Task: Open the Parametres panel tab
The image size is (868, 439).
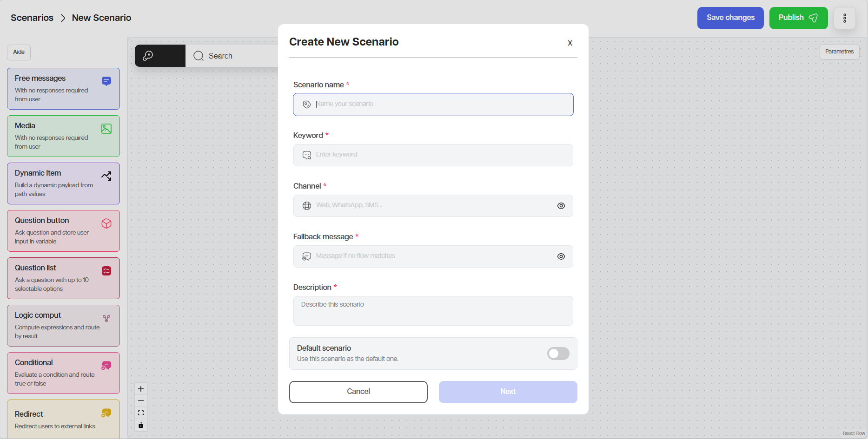Action: [x=839, y=52]
